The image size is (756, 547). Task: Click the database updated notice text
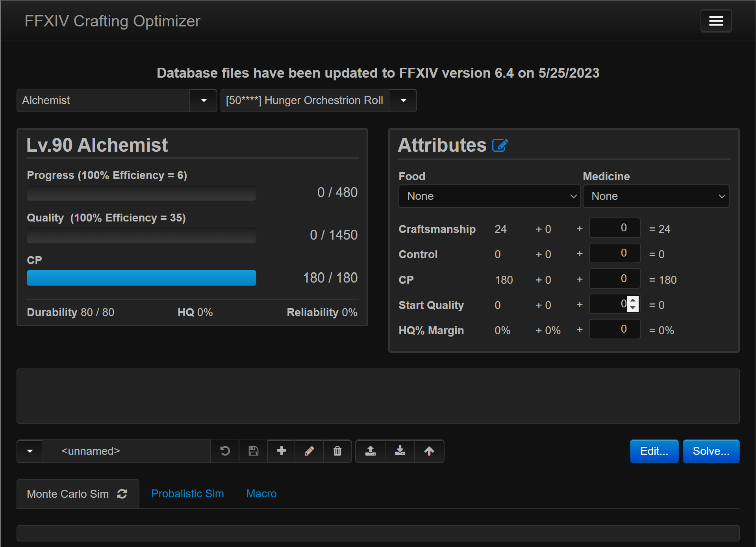[378, 73]
